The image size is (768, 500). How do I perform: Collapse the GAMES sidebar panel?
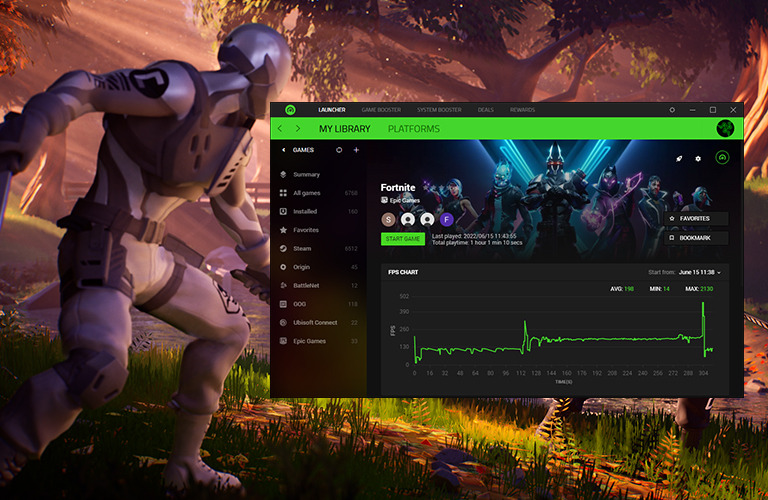pyautogui.click(x=283, y=150)
